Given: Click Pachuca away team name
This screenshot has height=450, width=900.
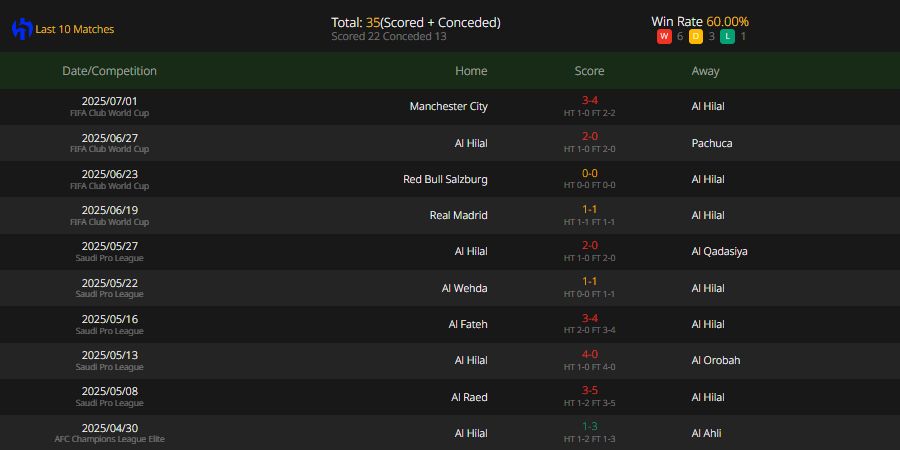Looking at the screenshot, I should coord(712,143).
